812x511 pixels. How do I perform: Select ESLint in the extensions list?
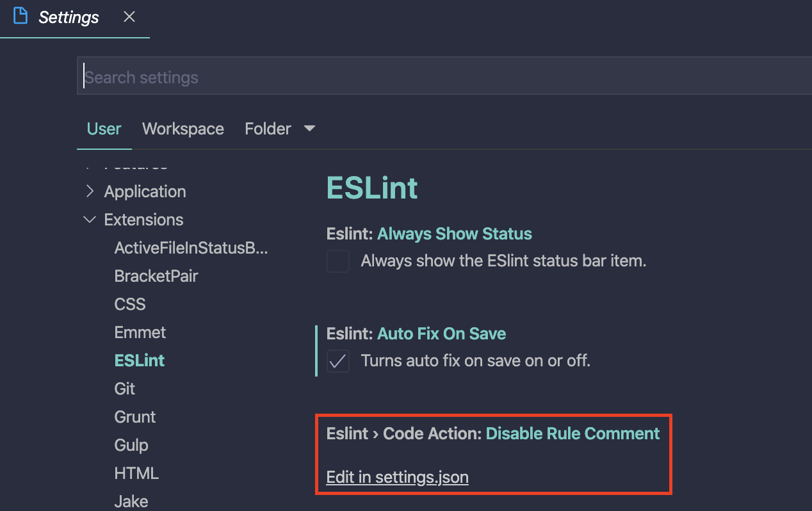coord(140,361)
